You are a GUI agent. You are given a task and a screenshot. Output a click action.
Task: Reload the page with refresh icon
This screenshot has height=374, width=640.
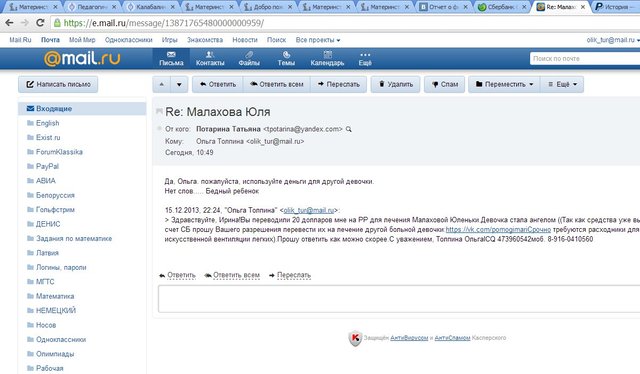(40, 23)
